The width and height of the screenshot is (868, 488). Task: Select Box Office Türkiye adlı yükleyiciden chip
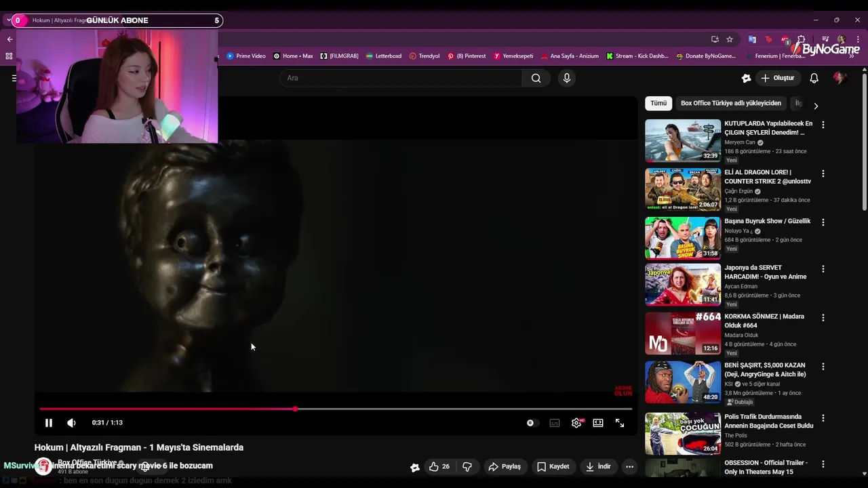pos(731,103)
